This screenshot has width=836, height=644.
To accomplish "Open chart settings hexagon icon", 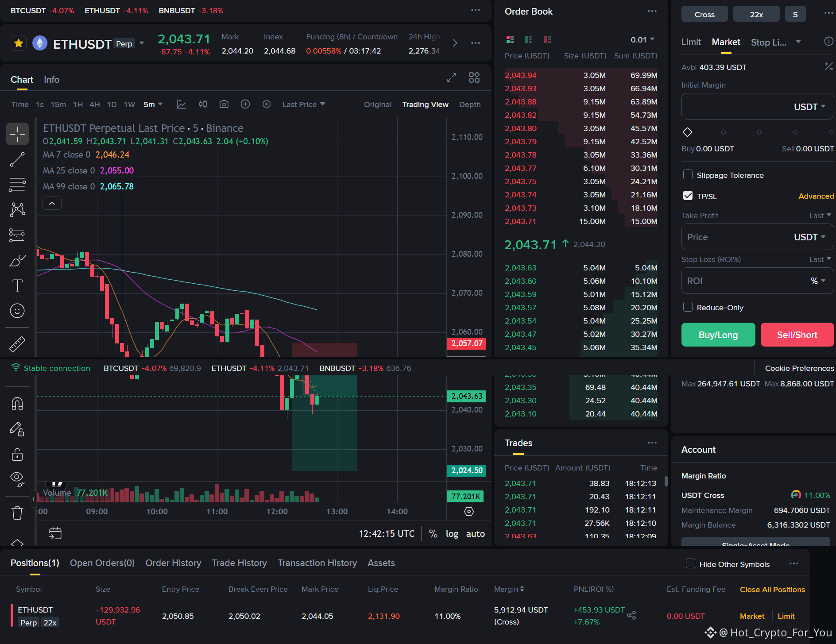I will [x=267, y=104].
